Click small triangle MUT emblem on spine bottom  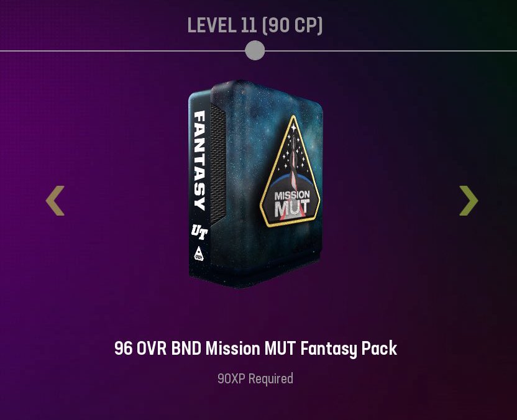pyautogui.click(x=198, y=253)
